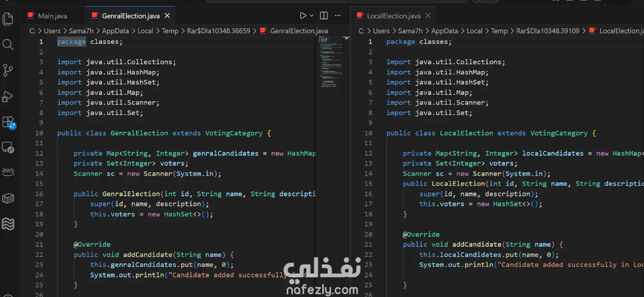Click Rar$DIa10348.39109 breadcrumb folder
This screenshot has width=644, height=297.
[548, 31]
